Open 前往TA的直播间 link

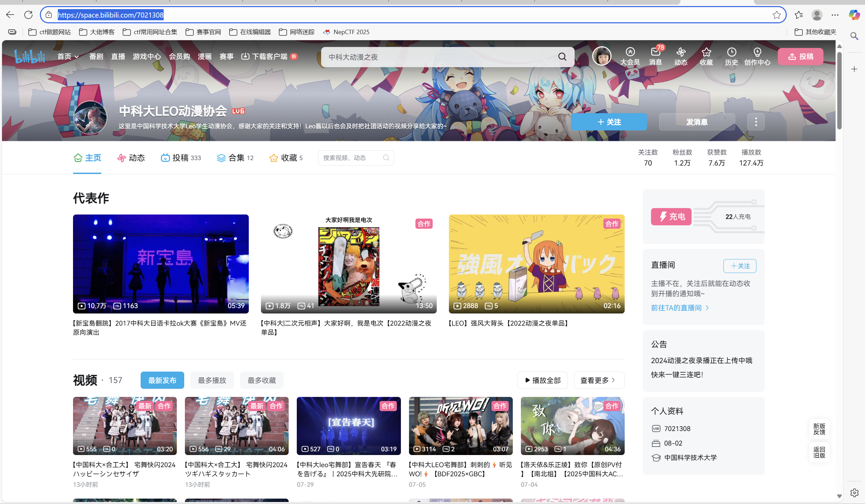click(680, 308)
